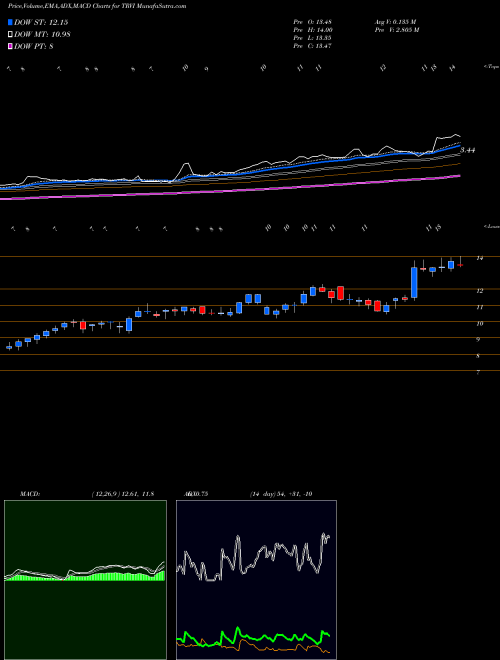
Task: Click the price axis label 10
Action: point(479,323)
